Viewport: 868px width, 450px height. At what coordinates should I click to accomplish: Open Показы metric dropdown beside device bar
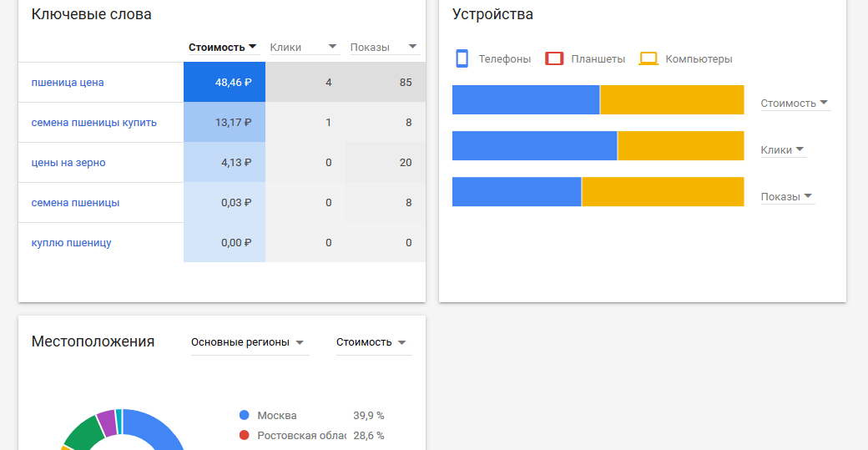coord(787,197)
